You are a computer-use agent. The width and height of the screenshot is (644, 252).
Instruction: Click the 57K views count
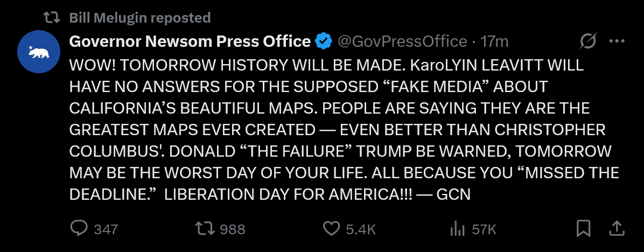click(x=484, y=229)
